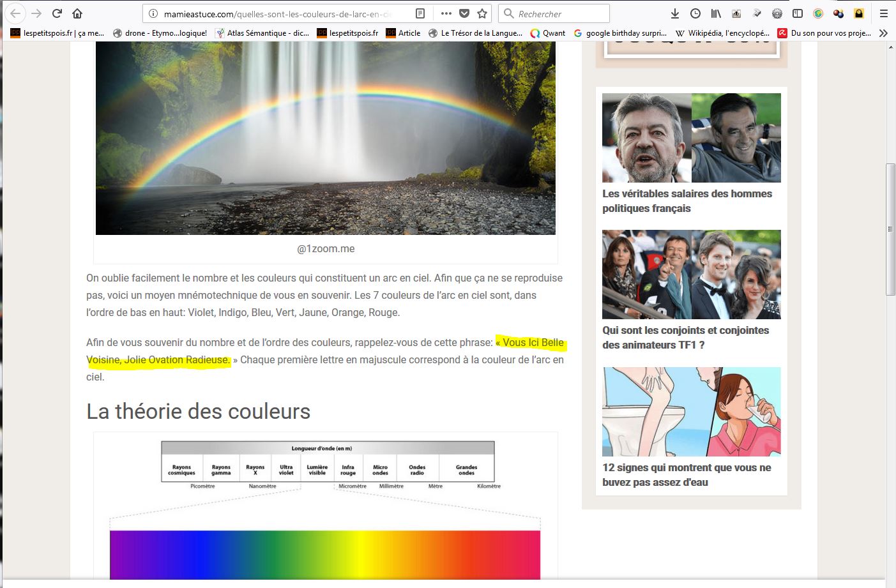
Task: Show site information icon in address bar
Action: coord(153,13)
